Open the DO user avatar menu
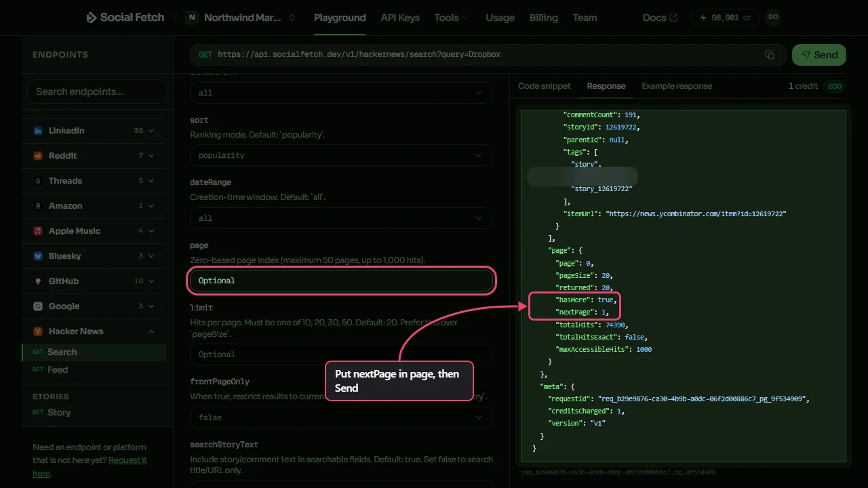868x488 pixels. tap(773, 18)
